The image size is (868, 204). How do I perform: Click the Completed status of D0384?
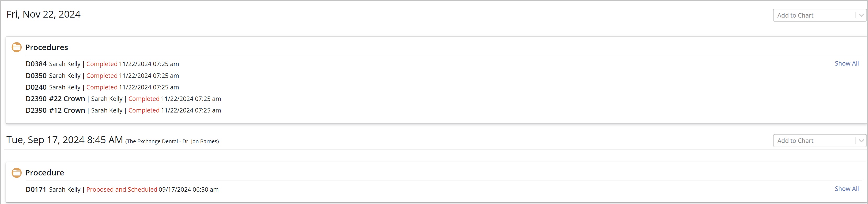point(102,64)
